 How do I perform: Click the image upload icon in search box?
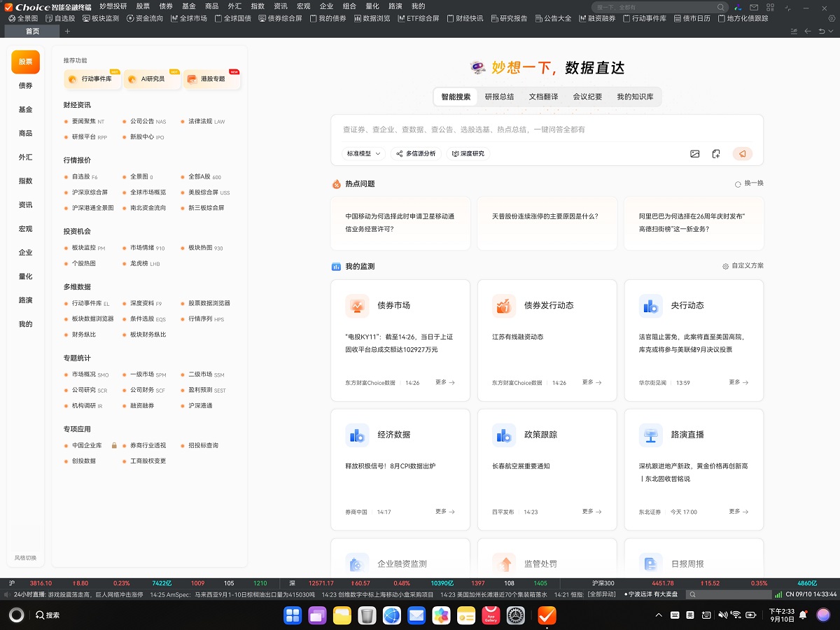point(694,154)
